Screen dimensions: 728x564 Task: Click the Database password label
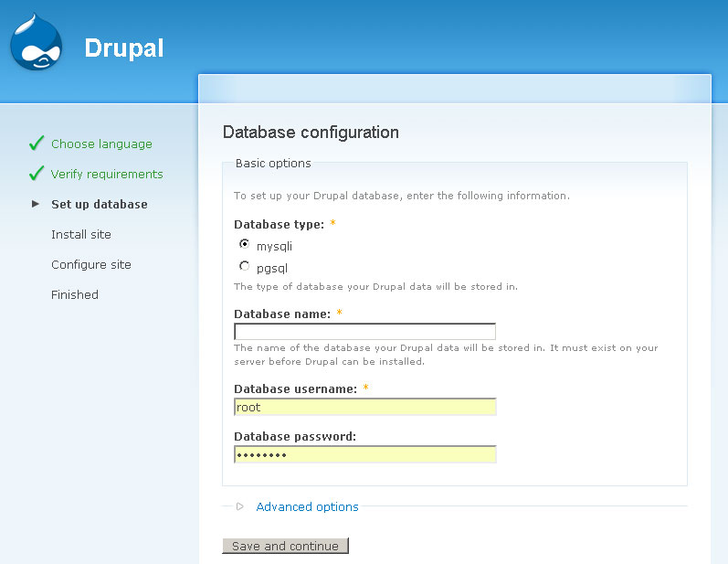(x=295, y=437)
